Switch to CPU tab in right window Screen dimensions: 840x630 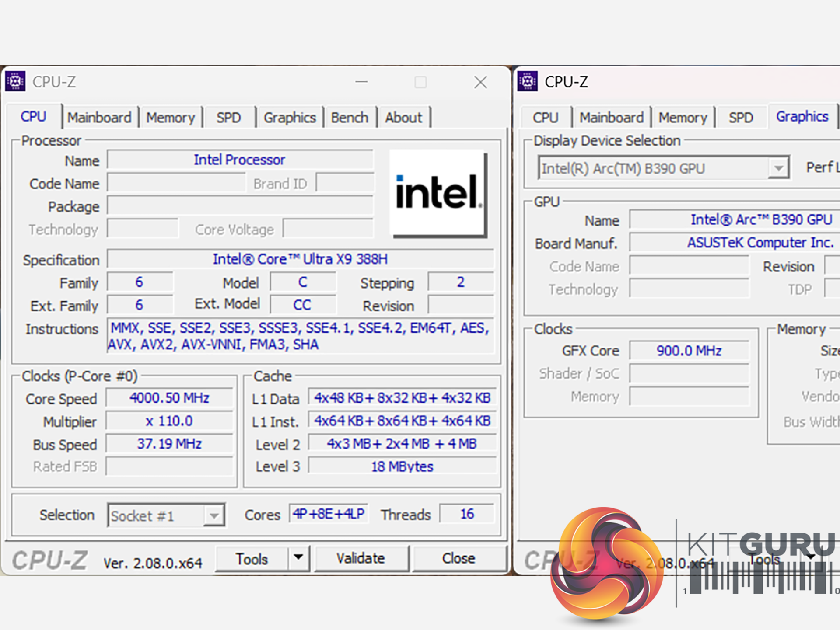tap(545, 118)
